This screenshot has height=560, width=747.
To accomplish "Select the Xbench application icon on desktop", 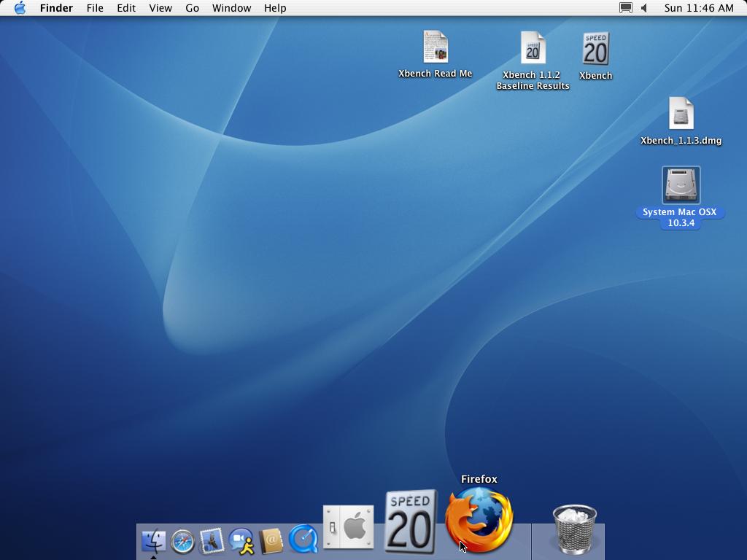I will [595, 48].
